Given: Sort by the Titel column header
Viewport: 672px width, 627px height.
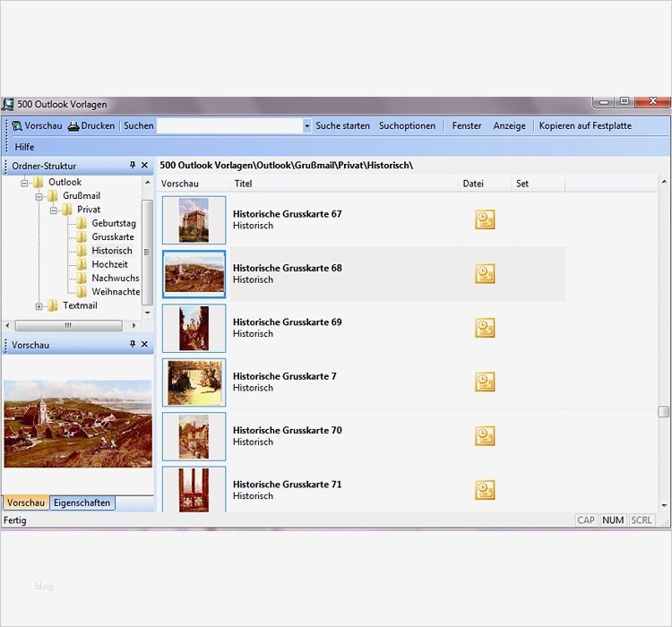Looking at the screenshot, I should pos(344,184).
